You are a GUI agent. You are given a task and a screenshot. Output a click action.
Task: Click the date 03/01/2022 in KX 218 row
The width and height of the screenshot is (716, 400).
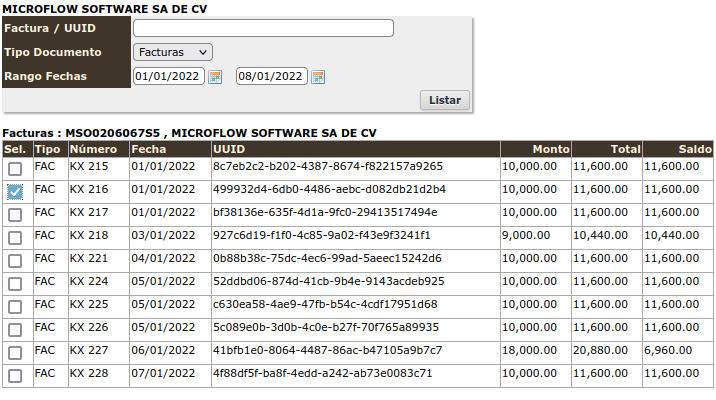pos(163,235)
